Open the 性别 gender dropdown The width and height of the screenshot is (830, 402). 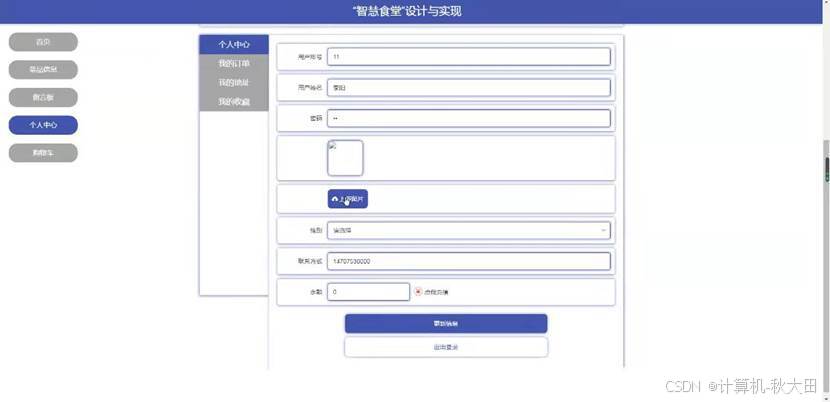[468, 230]
